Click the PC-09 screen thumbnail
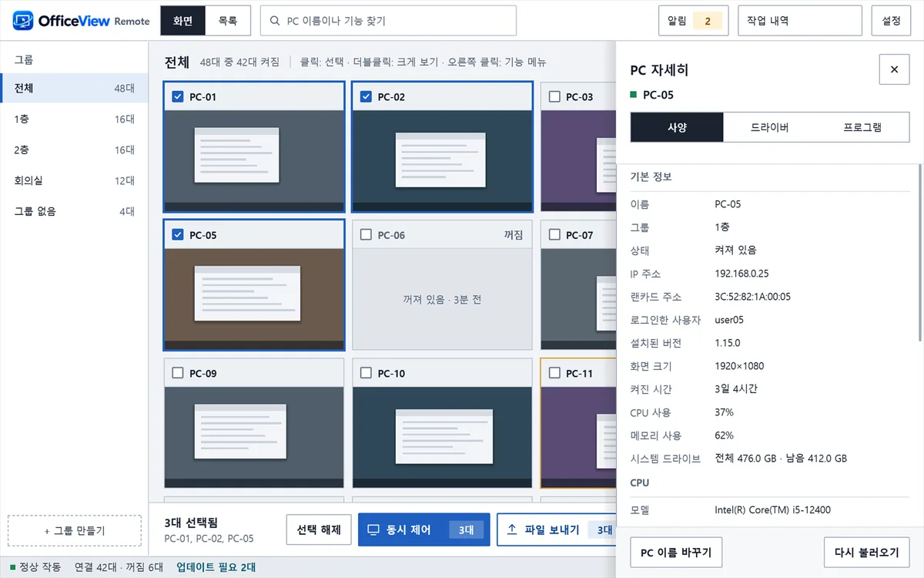The image size is (924, 578). pos(254,437)
